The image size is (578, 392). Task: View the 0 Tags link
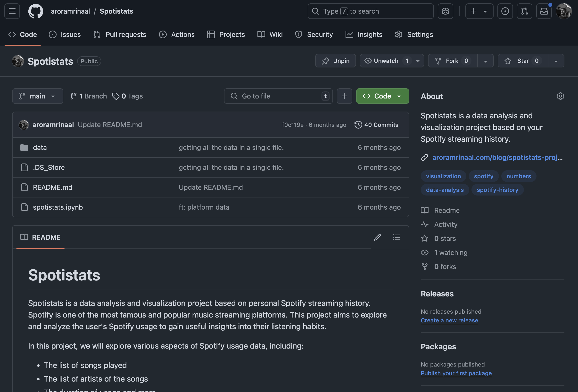(x=128, y=96)
